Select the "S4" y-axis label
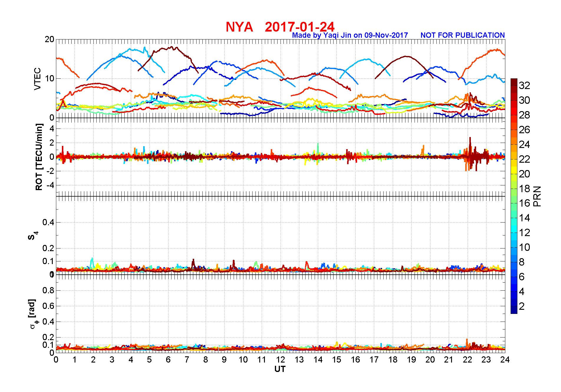Viewport: 561px width, 392px height. pos(32,235)
